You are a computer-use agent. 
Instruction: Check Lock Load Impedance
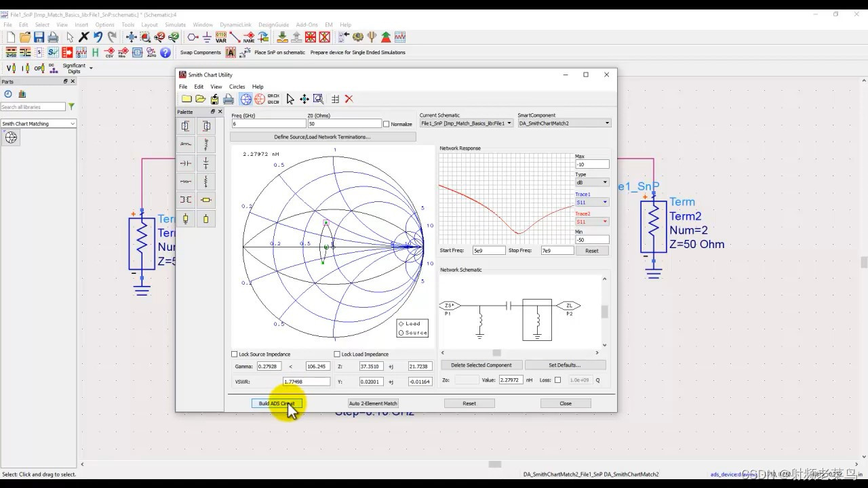point(337,354)
